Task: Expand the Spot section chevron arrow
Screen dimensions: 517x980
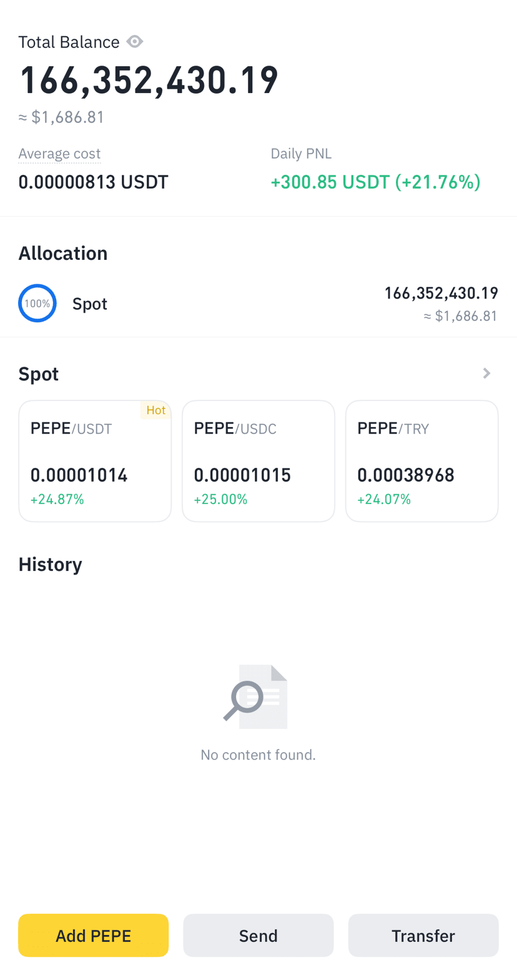Action: [x=487, y=374]
